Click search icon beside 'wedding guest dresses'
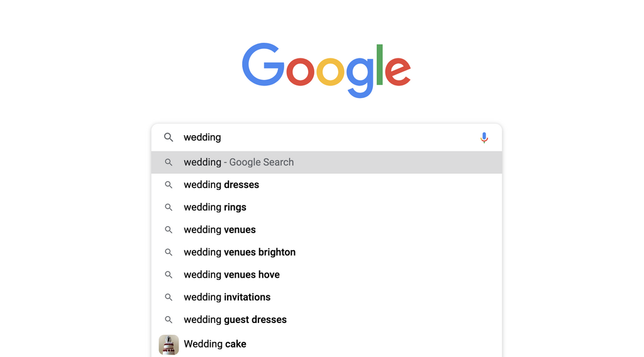This screenshot has width=644, height=357. pyautogui.click(x=169, y=320)
